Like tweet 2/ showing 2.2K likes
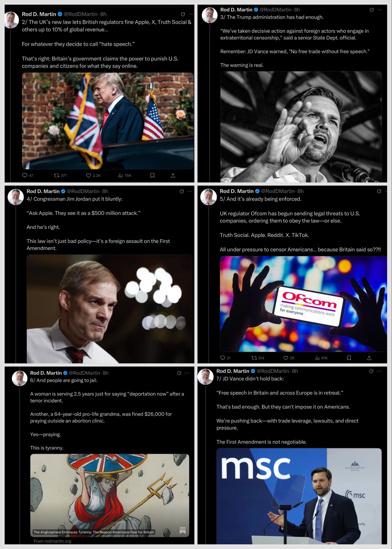The width and height of the screenshot is (392, 549). [x=88, y=175]
